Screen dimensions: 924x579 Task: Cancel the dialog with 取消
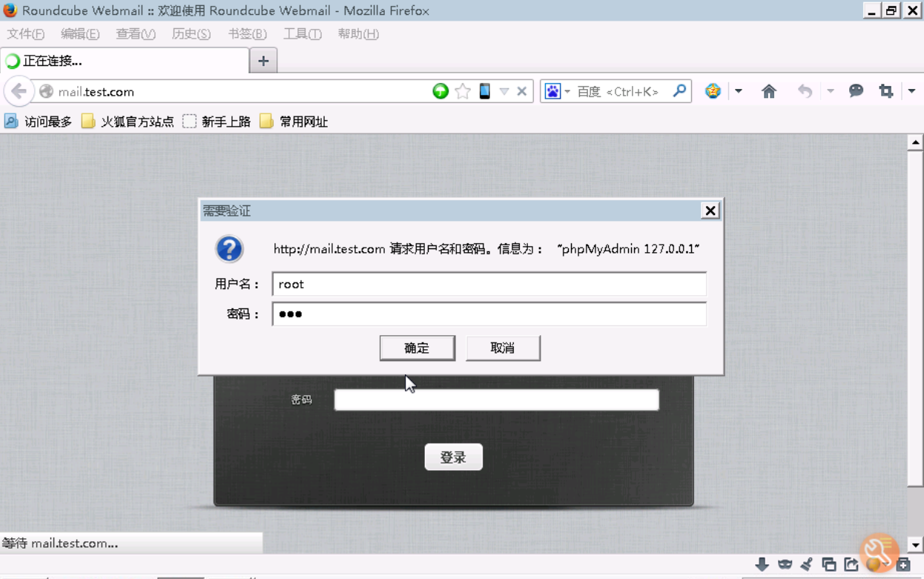(x=503, y=348)
